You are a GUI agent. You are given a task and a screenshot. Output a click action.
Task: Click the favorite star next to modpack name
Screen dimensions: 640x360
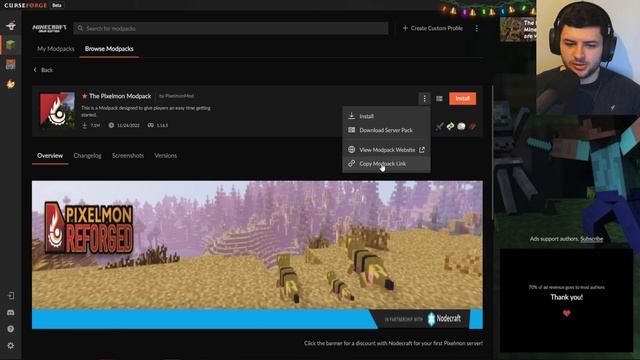tap(84, 96)
